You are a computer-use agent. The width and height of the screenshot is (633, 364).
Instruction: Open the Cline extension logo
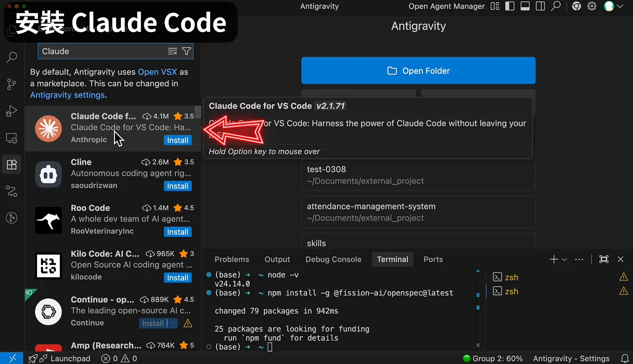(48, 174)
